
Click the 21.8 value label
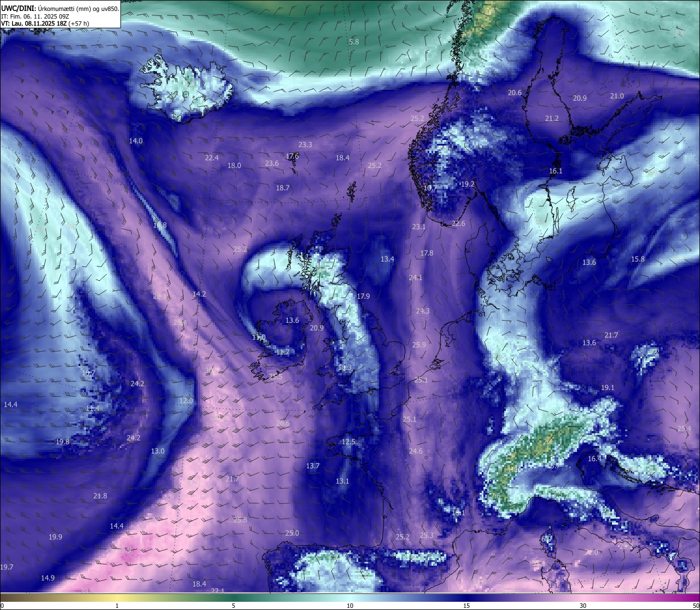100,496
